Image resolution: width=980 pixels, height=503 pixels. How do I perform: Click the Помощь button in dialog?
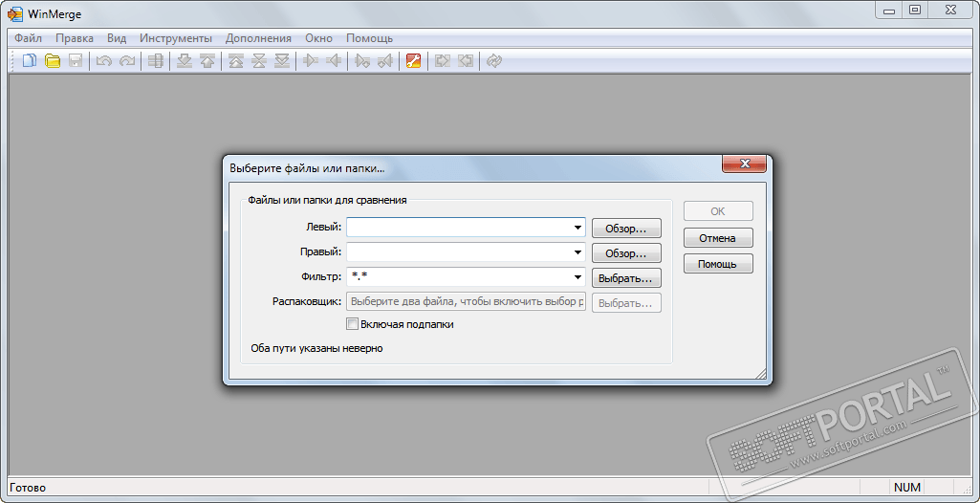(x=718, y=264)
